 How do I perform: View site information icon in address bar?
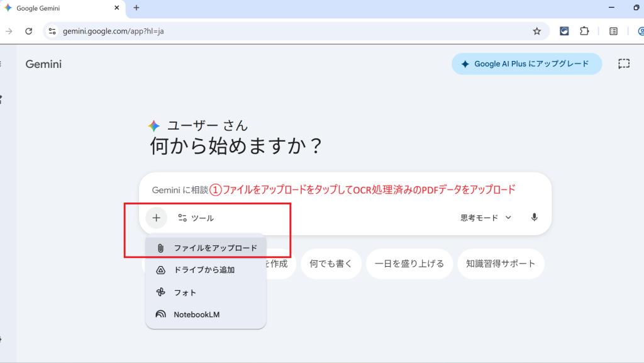pyautogui.click(x=52, y=31)
